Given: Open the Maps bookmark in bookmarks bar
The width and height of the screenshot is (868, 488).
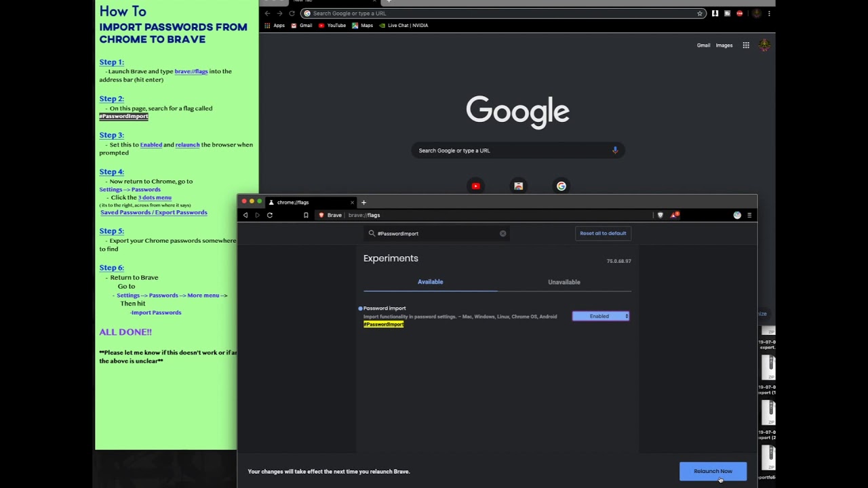Looking at the screenshot, I should coord(363,25).
